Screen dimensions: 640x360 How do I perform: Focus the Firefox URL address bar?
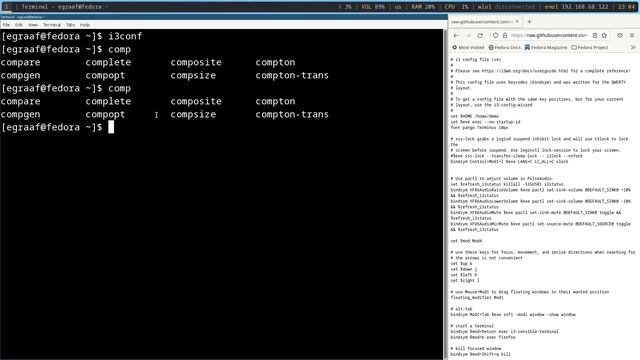coord(549,36)
